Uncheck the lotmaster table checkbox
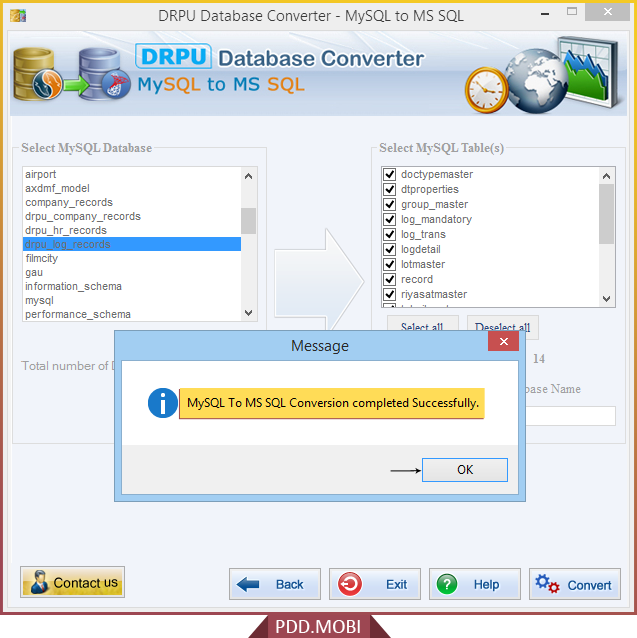637x638 pixels. coord(390,264)
